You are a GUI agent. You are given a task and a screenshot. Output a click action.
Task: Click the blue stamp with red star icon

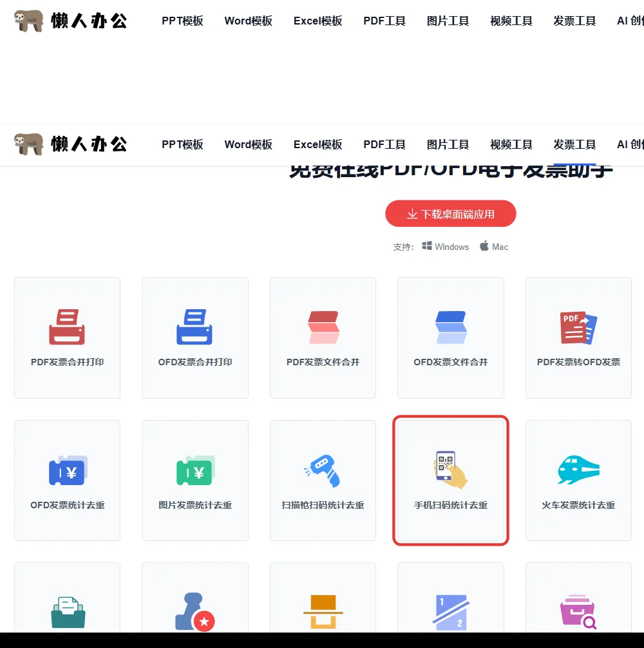click(195, 612)
